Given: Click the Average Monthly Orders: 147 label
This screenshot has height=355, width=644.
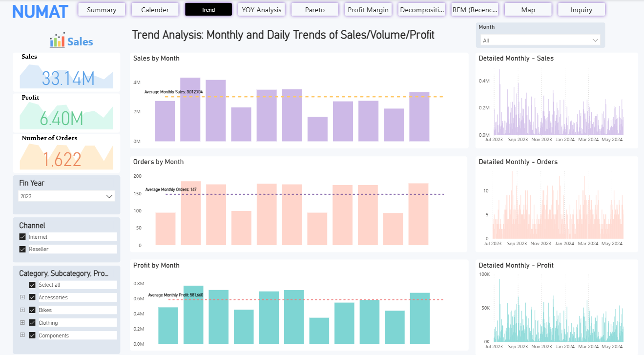Looking at the screenshot, I should click(171, 189).
